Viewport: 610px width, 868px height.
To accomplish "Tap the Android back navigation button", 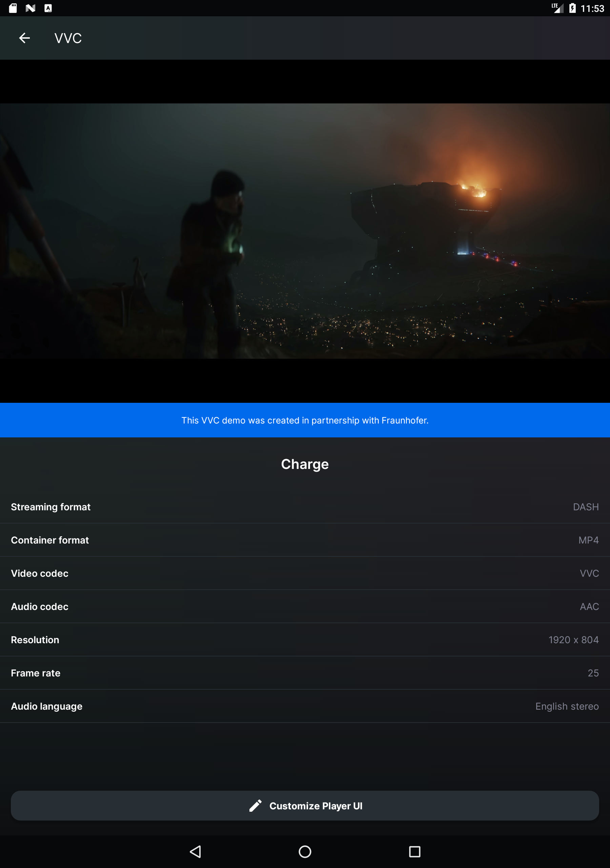I will coord(195,851).
